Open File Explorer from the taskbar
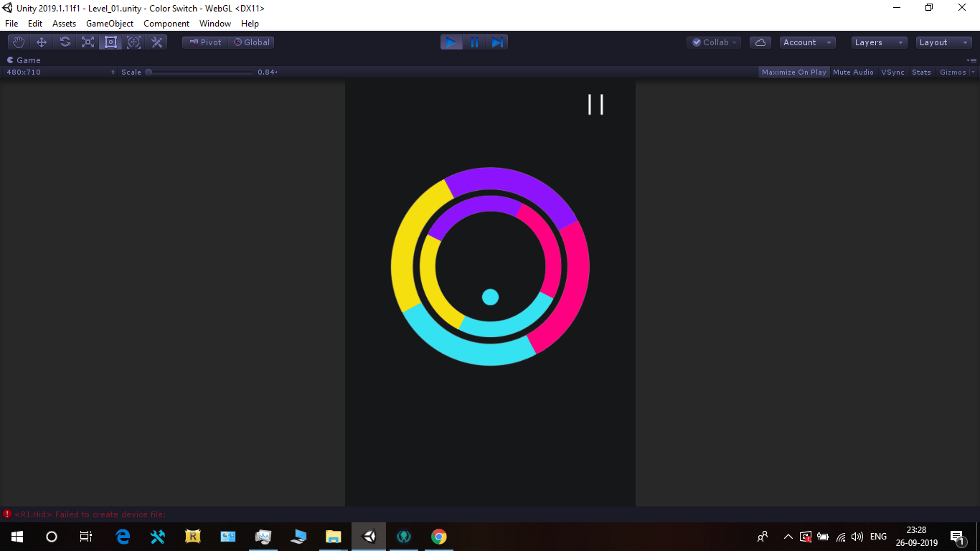The image size is (980, 551). 334,537
